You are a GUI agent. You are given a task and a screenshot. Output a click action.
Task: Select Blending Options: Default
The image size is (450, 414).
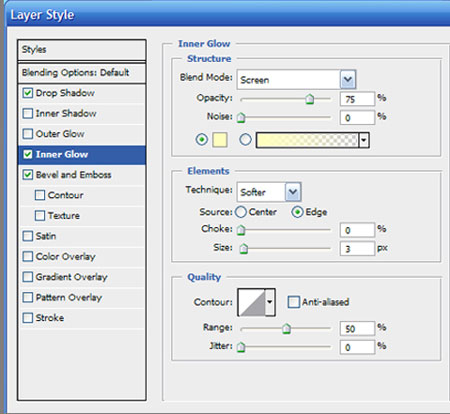(82, 73)
